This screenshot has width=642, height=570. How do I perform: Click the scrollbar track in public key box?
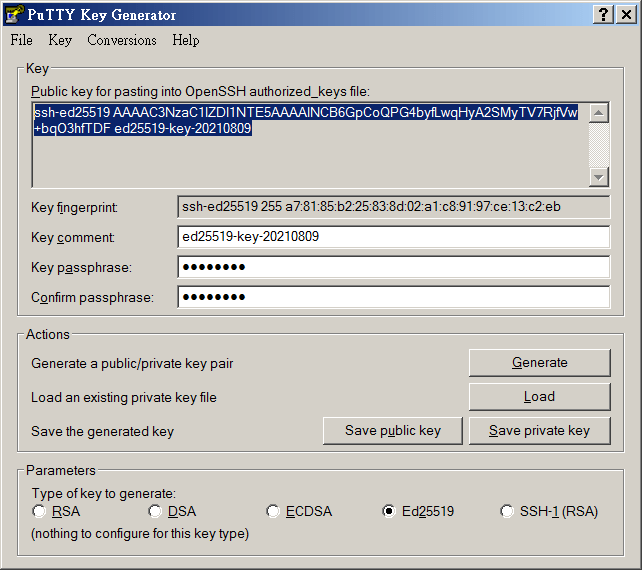coord(599,145)
